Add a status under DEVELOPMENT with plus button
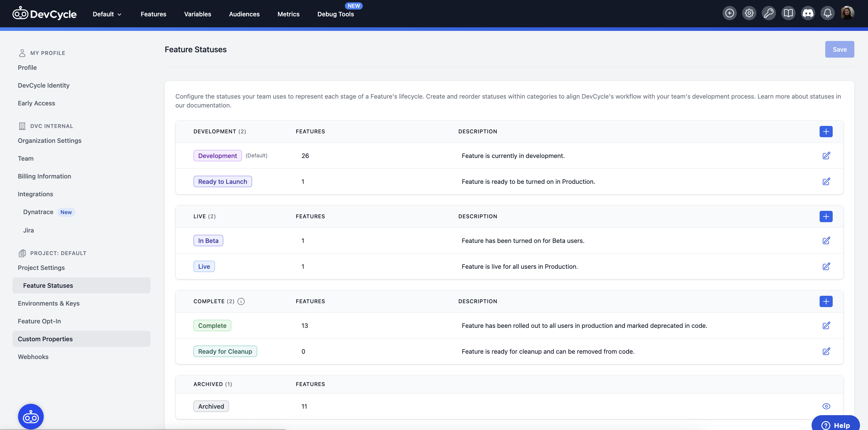This screenshot has height=430, width=868. click(826, 132)
